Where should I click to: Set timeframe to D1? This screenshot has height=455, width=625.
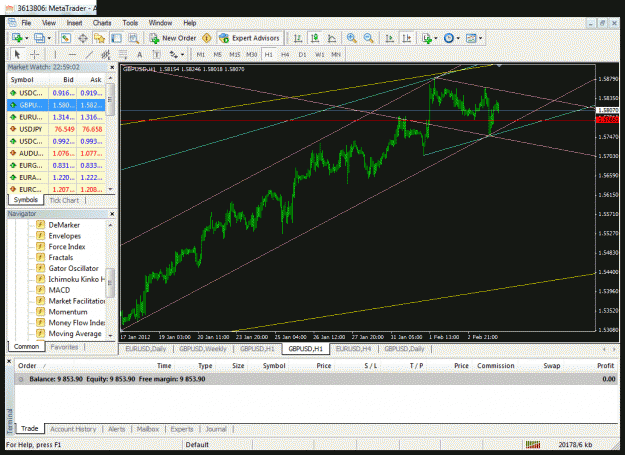[302, 55]
